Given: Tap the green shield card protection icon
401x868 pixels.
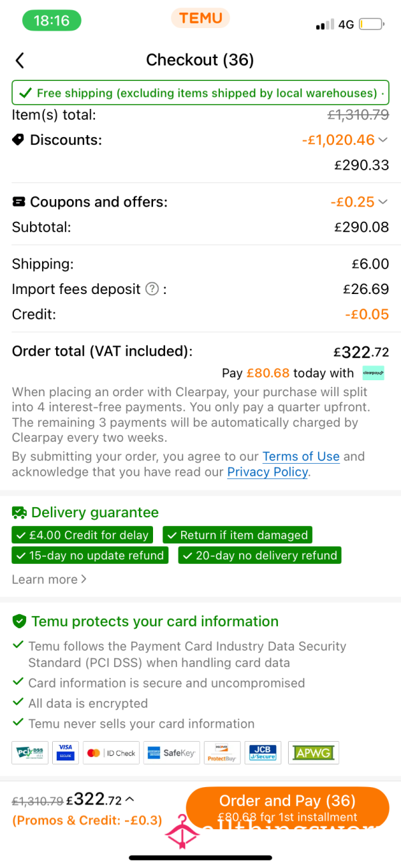Looking at the screenshot, I should pyautogui.click(x=19, y=621).
